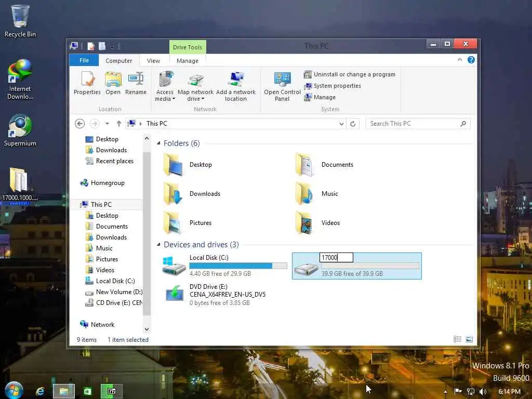
Task: Select Homegroup in navigation pane
Action: pos(102,183)
